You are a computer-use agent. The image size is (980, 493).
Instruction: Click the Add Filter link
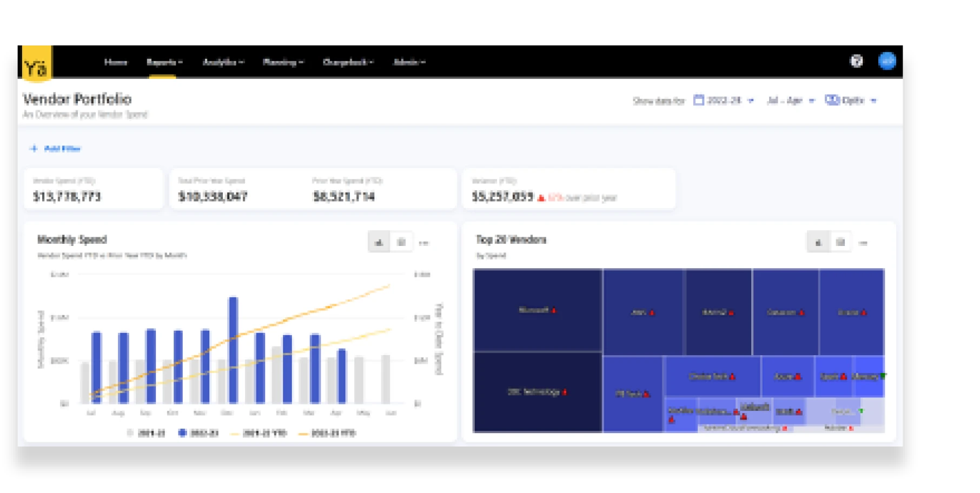56,149
